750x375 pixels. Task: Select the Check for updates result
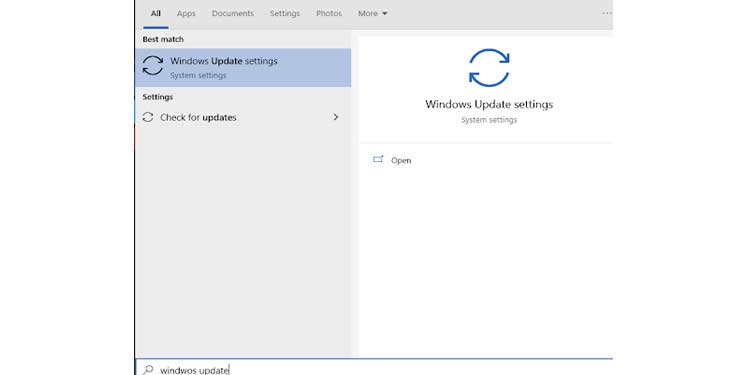243,117
